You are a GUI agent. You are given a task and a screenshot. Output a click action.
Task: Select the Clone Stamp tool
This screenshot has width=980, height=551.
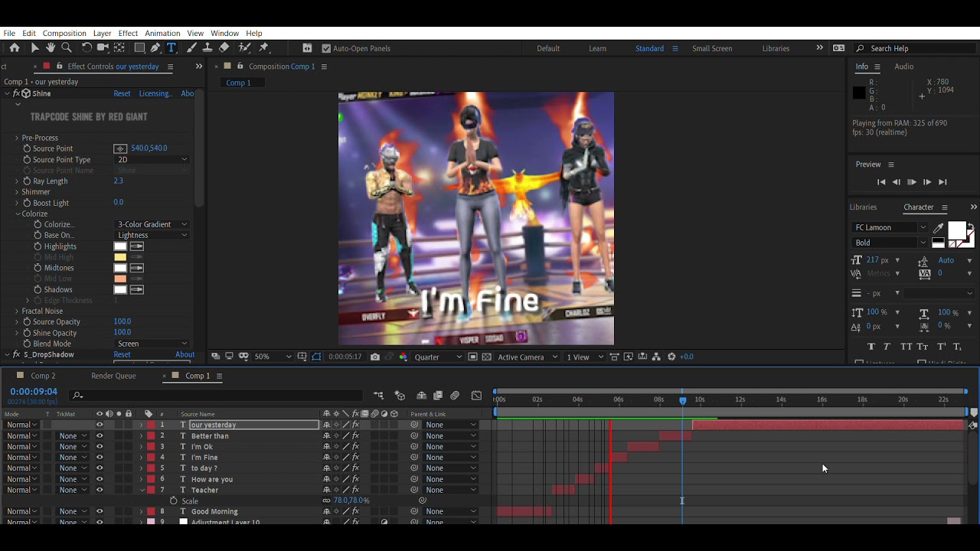(x=207, y=48)
